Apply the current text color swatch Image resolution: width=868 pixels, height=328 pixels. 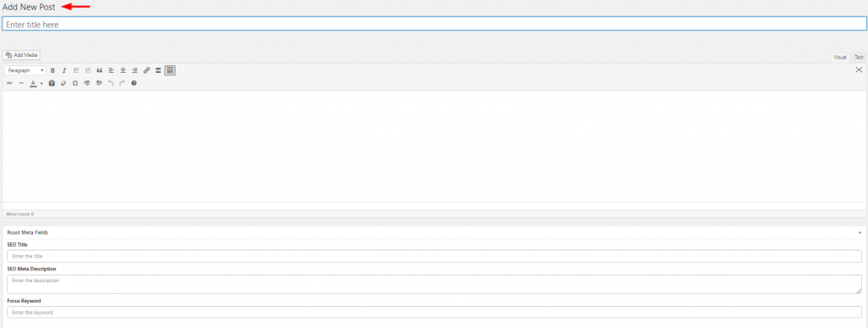pyautogui.click(x=33, y=83)
